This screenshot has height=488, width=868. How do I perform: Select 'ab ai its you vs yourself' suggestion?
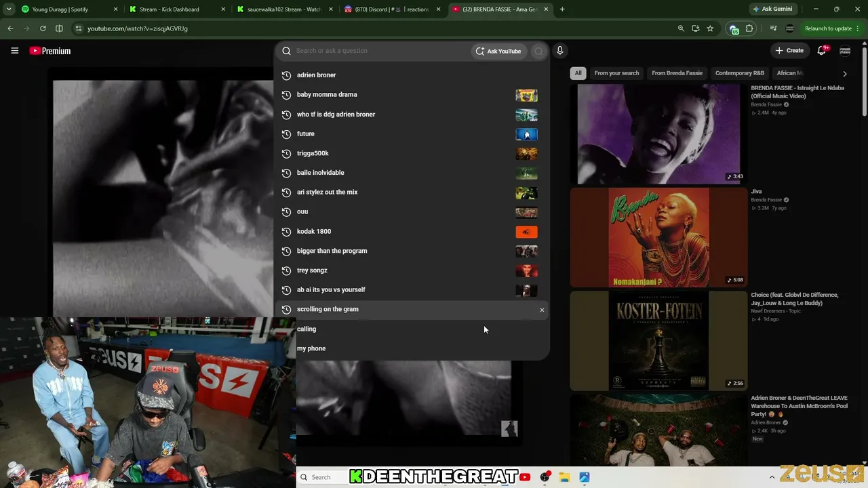[x=411, y=290]
